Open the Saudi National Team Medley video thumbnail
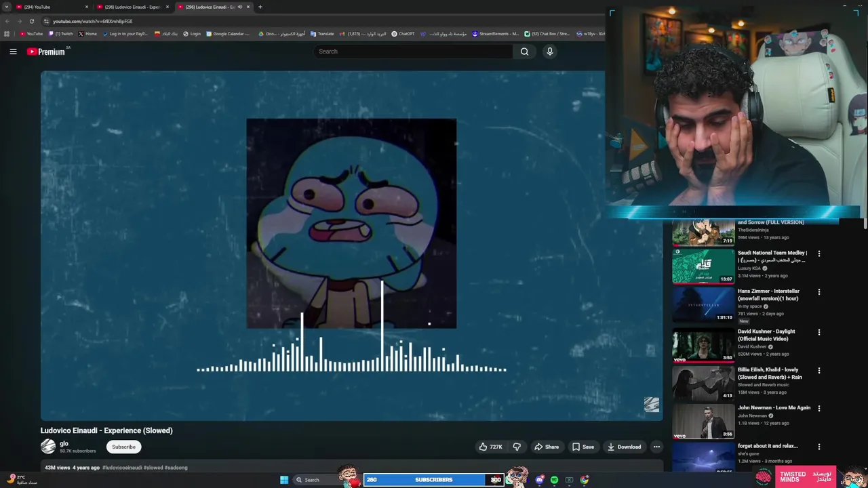The image size is (868, 488). 703,266
